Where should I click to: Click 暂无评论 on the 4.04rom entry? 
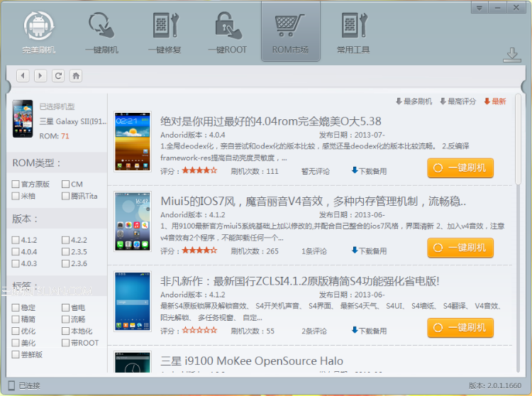[x=315, y=171]
